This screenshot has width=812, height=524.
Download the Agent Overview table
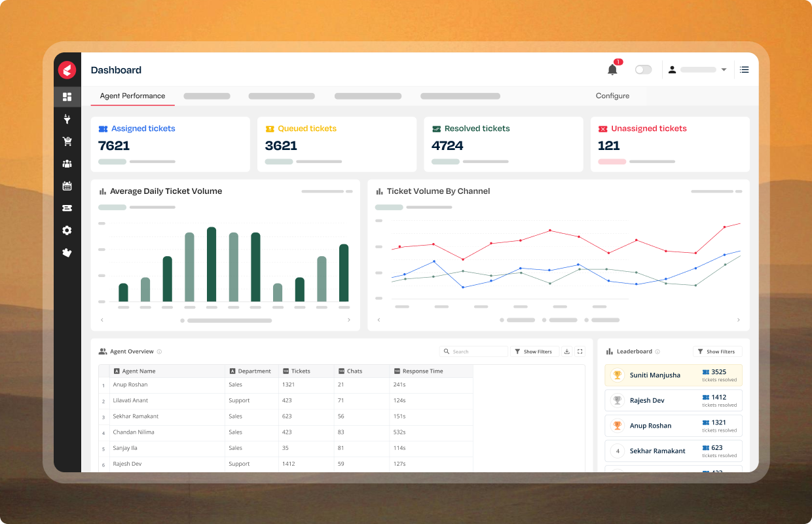(x=567, y=352)
